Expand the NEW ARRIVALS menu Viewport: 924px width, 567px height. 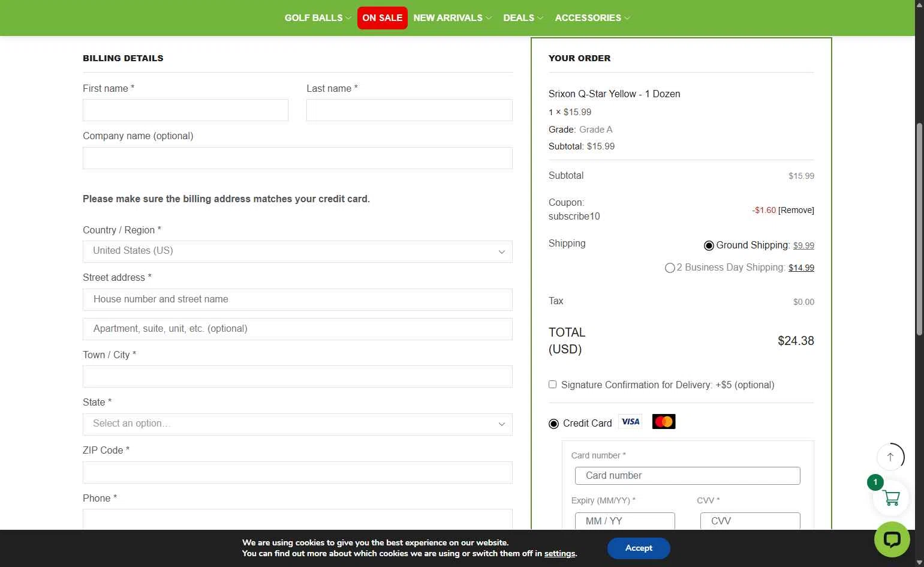click(x=452, y=18)
